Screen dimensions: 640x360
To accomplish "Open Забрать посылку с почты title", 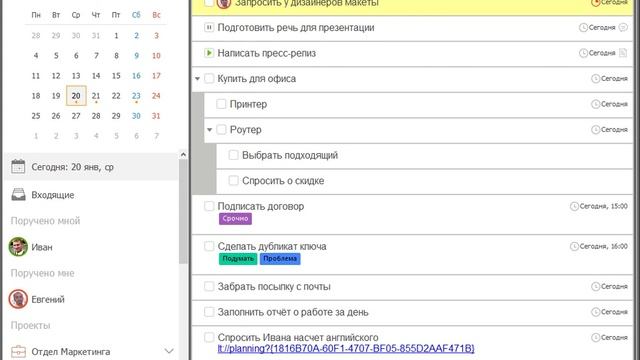I will tap(274, 287).
